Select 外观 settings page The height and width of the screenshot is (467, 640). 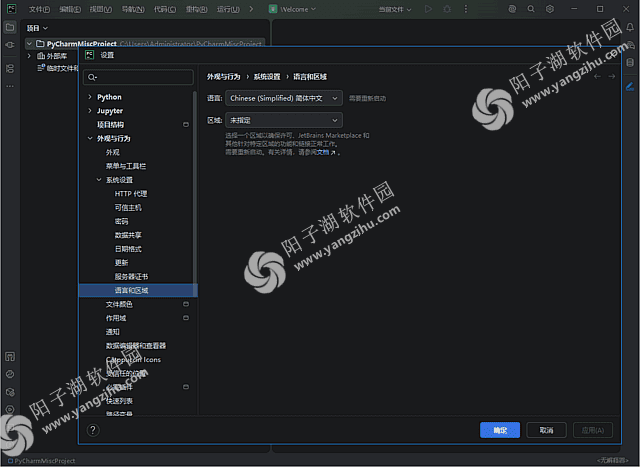(x=112, y=152)
